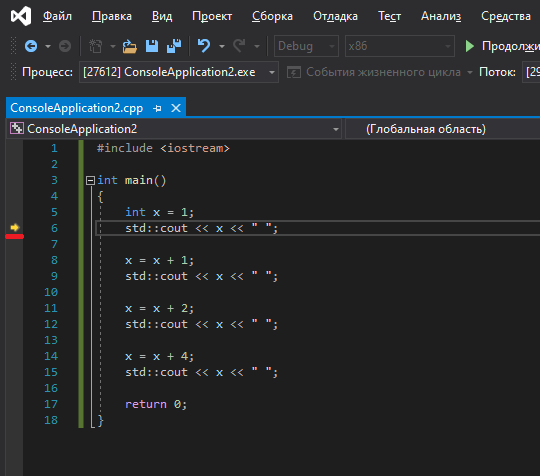Click the New Project icon

(x=96, y=46)
